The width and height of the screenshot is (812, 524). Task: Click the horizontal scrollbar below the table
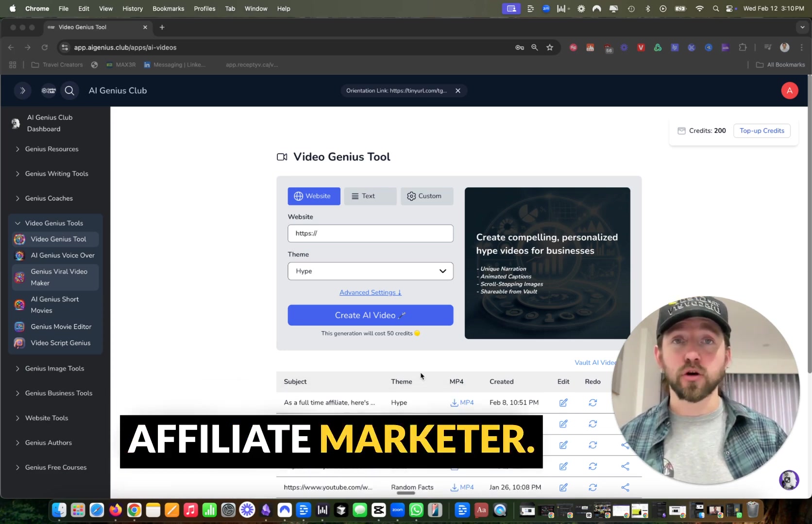(406, 493)
